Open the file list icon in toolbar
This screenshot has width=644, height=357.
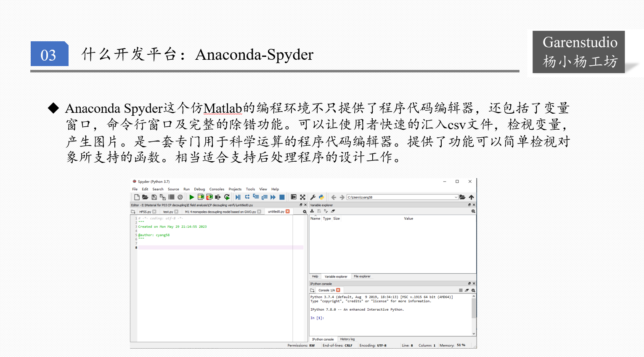[171, 197]
